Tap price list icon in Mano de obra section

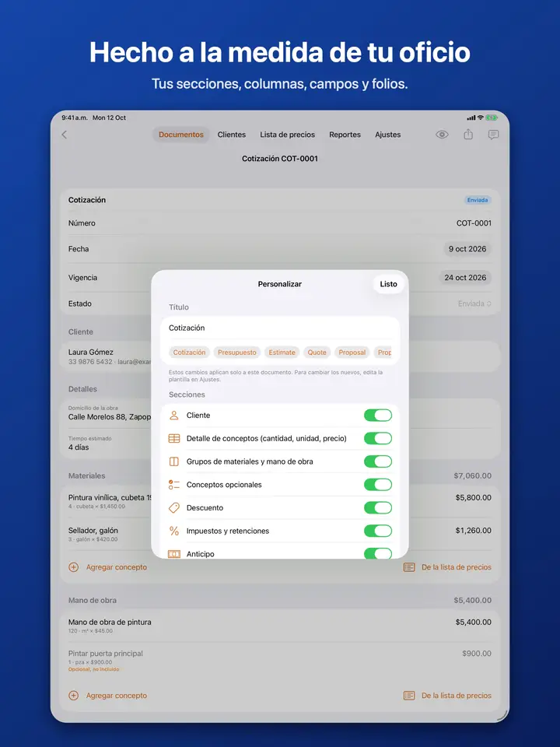409,696
